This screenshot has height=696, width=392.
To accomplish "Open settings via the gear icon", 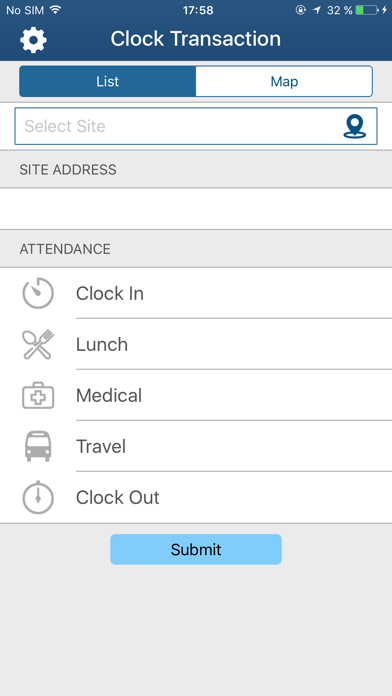I will (33, 40).
